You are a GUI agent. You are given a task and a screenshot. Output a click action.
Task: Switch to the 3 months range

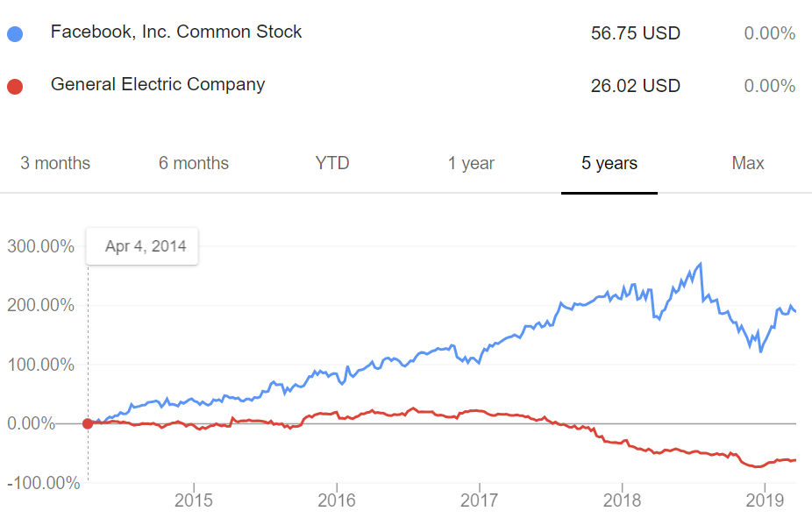click(x=55, y=164)
